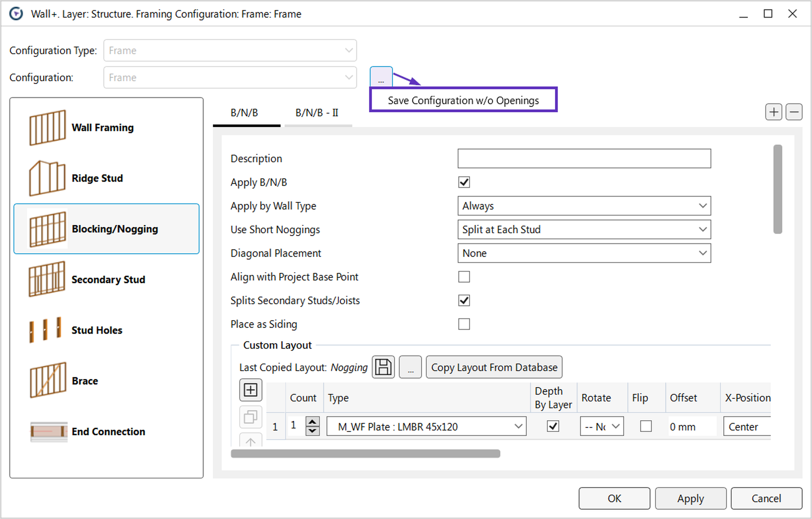The image size is (812, 519).
Task: Click Copy Layout From Database
Action: point(494,367)
